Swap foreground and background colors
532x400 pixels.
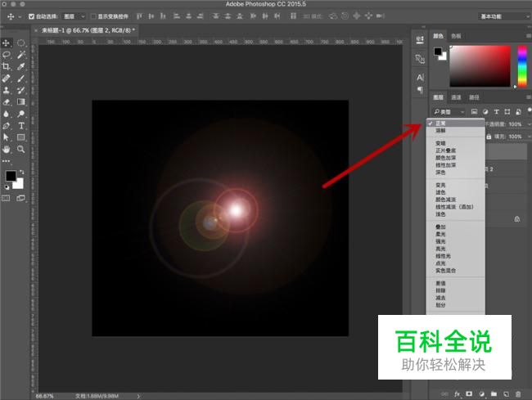[x=21, y=173]
